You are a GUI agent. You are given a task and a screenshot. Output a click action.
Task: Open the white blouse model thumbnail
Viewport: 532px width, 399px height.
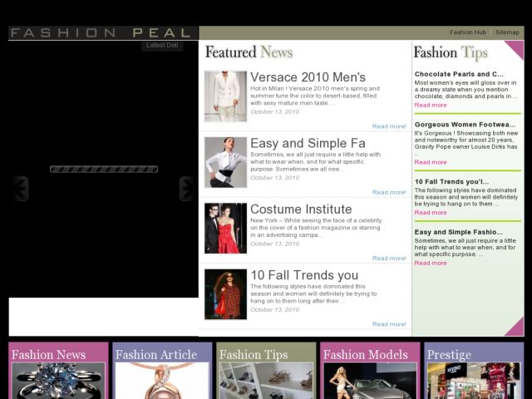pyautogui.click(x=225, y=162)
